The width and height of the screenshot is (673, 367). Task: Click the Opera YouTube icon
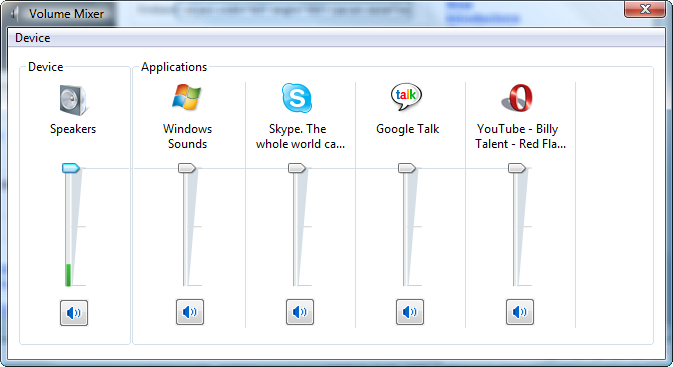pyautogui.click(x=517, y=98)
